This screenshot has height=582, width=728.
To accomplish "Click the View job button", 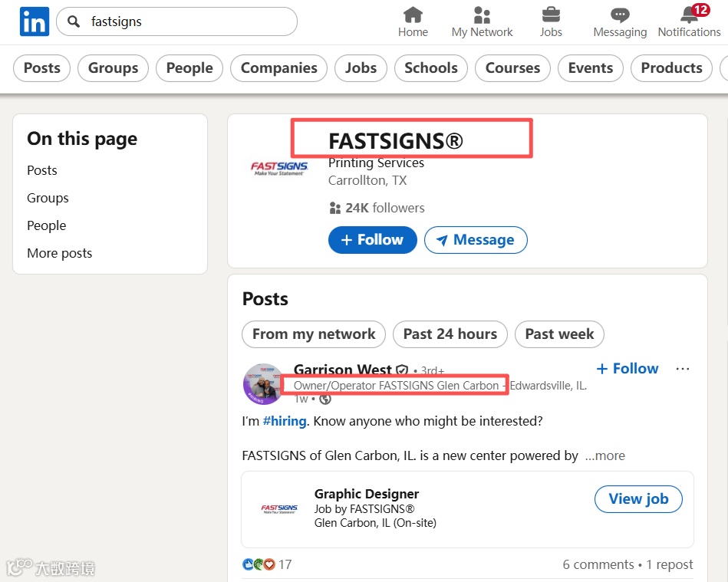I will [x=638, y=499].
